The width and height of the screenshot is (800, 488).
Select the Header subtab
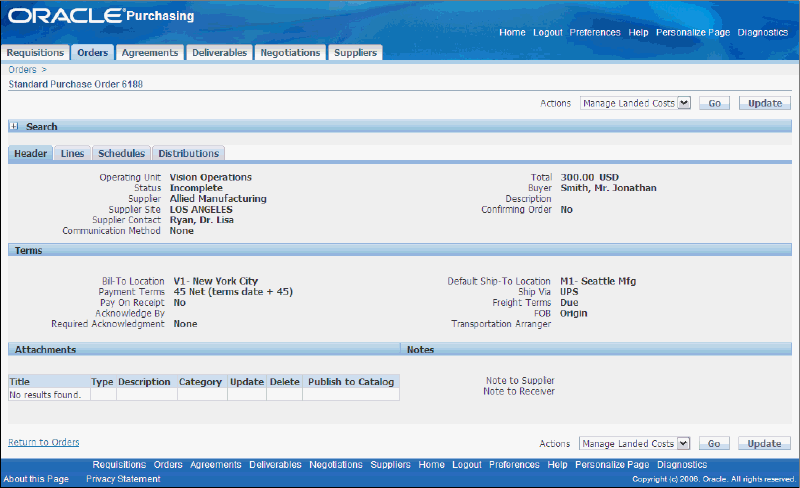tap(31, 154)
